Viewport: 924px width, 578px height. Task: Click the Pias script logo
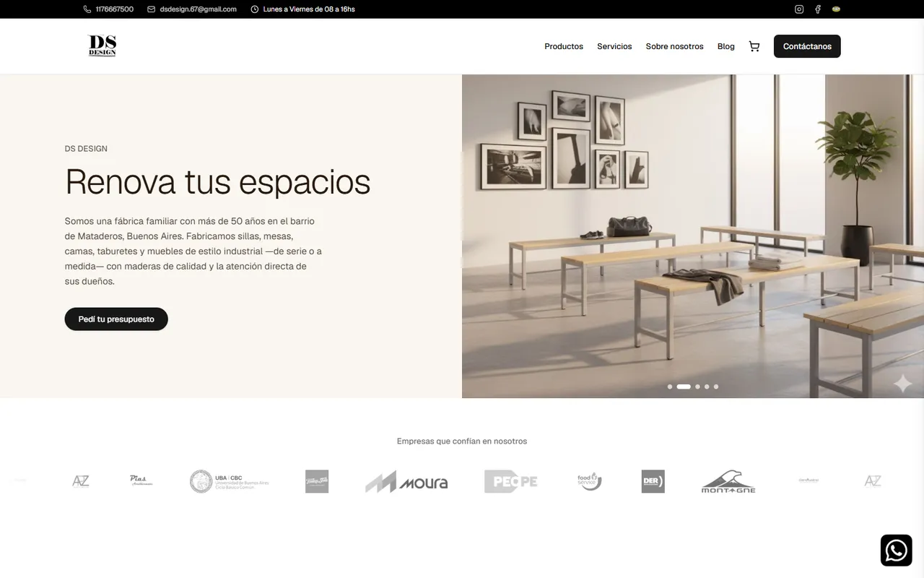141,480
